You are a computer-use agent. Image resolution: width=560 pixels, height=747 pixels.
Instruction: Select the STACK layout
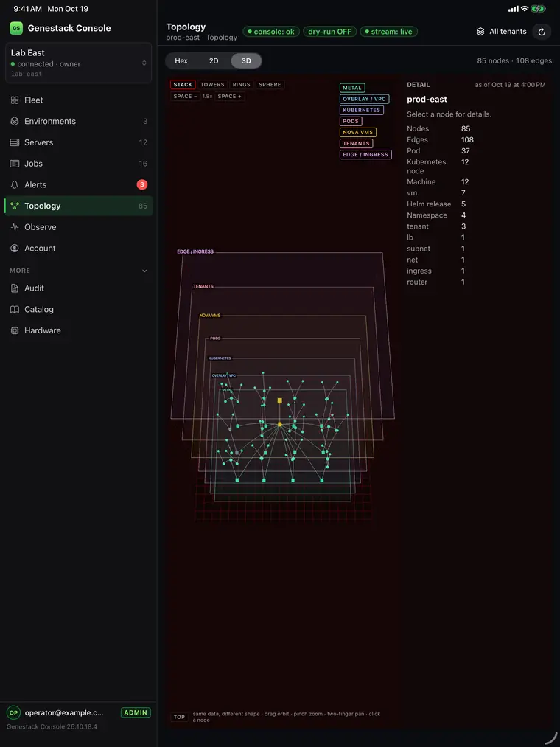click(183, 85)
